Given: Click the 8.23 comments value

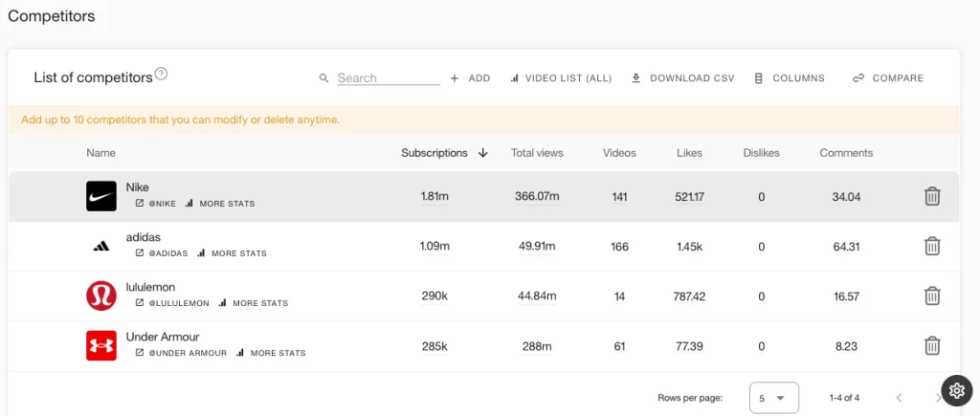Looking at the screenshot, I should 846,346.
